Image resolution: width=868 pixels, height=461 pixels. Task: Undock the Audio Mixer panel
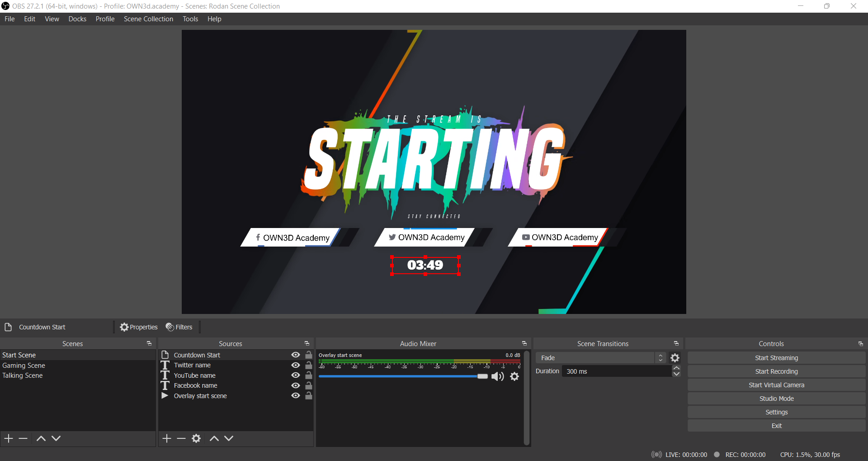524,344
